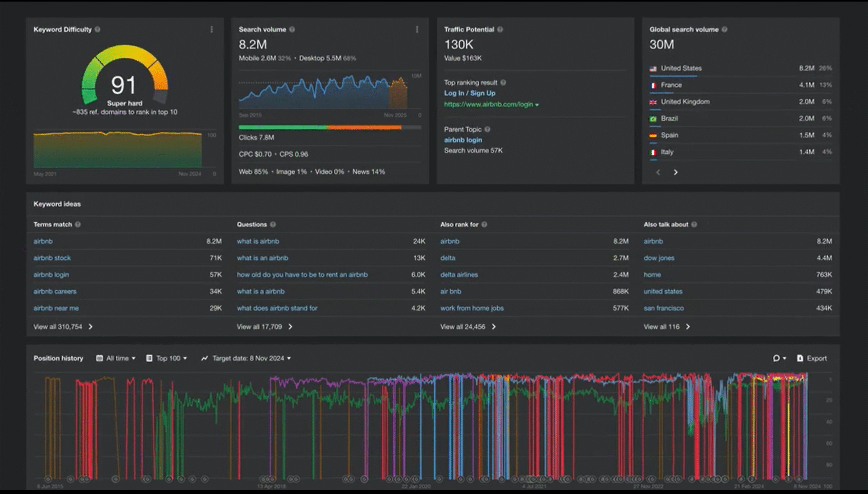
Task: Open the Top 100 positions dropdown
Action: tap(167, 358)
